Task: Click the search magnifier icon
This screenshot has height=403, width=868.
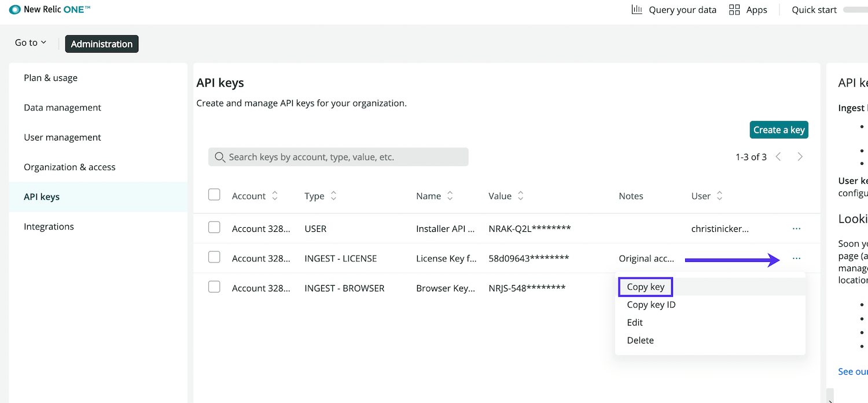Action: tap(219, 157)
